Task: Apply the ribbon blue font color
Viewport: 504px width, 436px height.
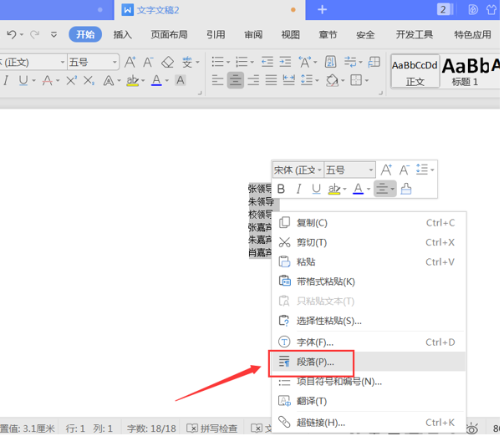Action: [156, 80]
